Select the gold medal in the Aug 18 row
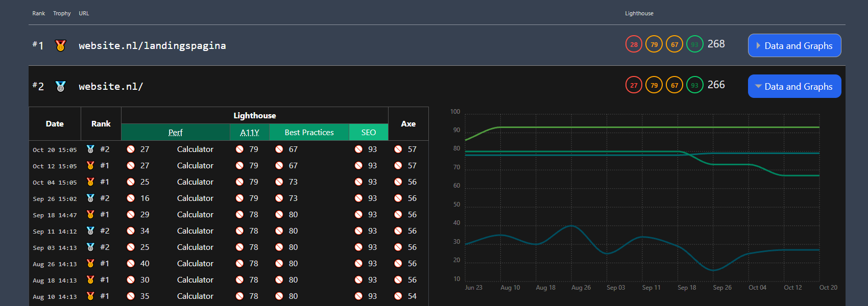Image resolution: width=868 pixels, height=306 pixels. point(90,279)
